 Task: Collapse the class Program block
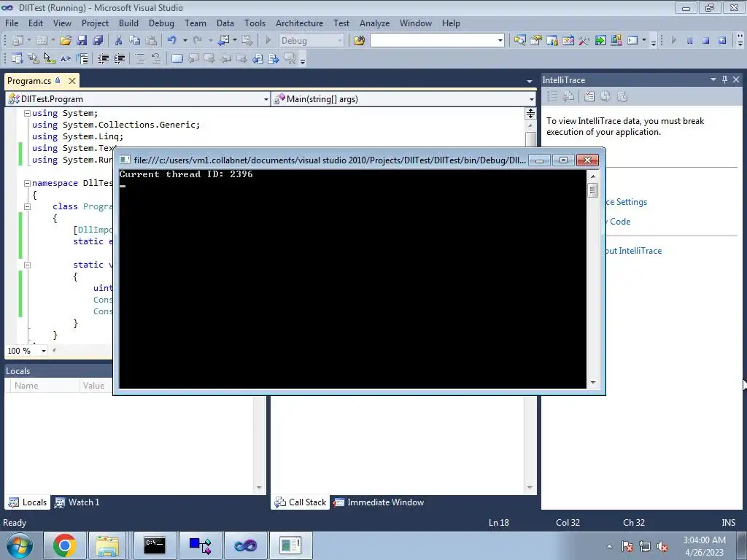pos(27,206)
